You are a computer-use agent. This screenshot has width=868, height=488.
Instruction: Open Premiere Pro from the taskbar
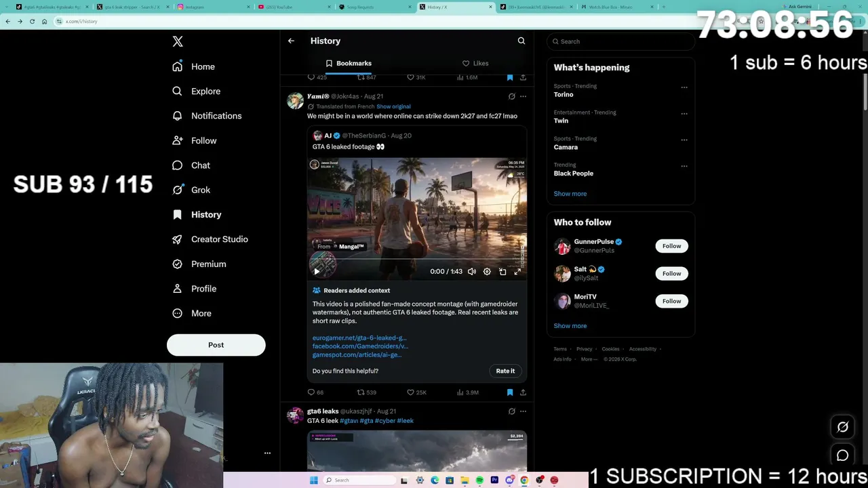(494, 481)
